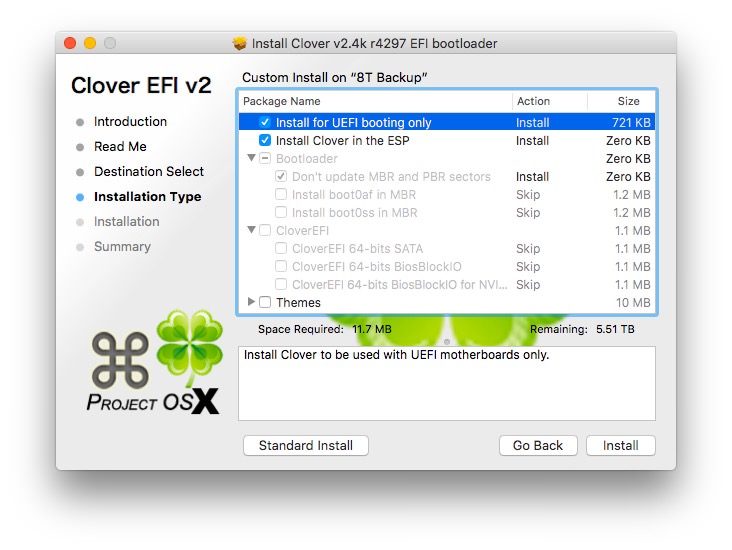The width and height of the screenshot is (732, 550).
Task: Click the UEFI motherboards description text
Action: pyautogui.click(x=396, y=355)
